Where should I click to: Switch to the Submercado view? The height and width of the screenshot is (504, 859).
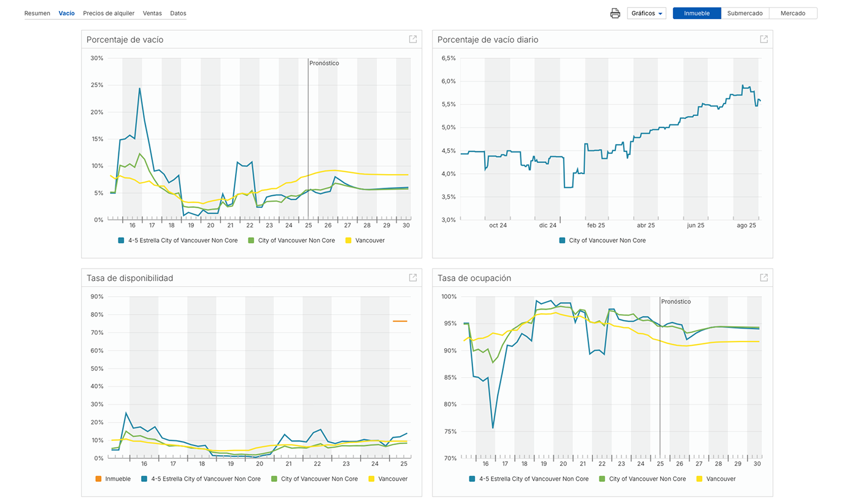[745, 13]
